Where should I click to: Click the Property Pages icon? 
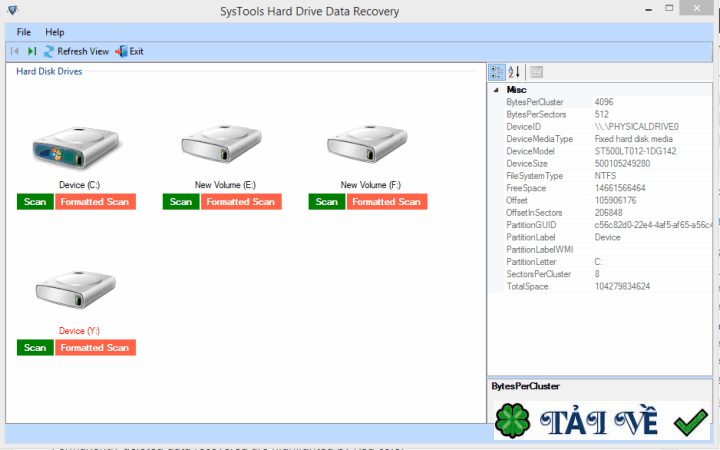pos(536,72)
